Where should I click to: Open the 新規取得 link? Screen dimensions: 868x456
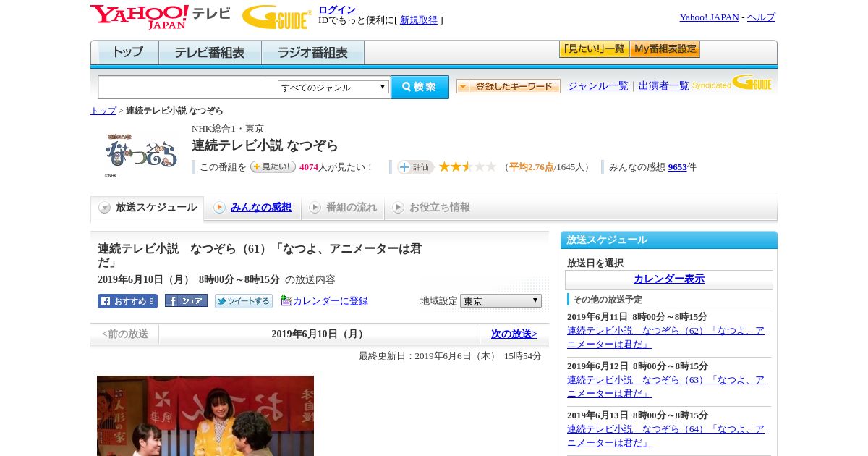[x=419, y=20]
